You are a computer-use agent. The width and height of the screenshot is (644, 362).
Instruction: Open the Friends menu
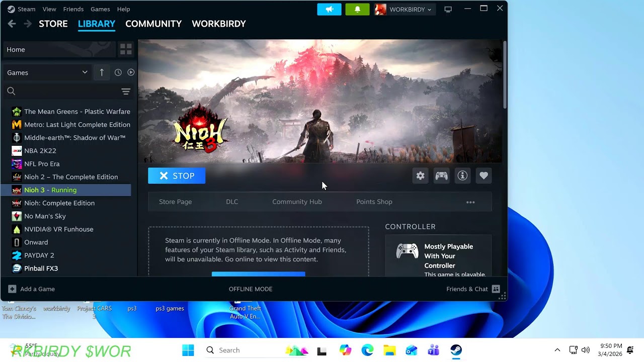coord(73,9)
